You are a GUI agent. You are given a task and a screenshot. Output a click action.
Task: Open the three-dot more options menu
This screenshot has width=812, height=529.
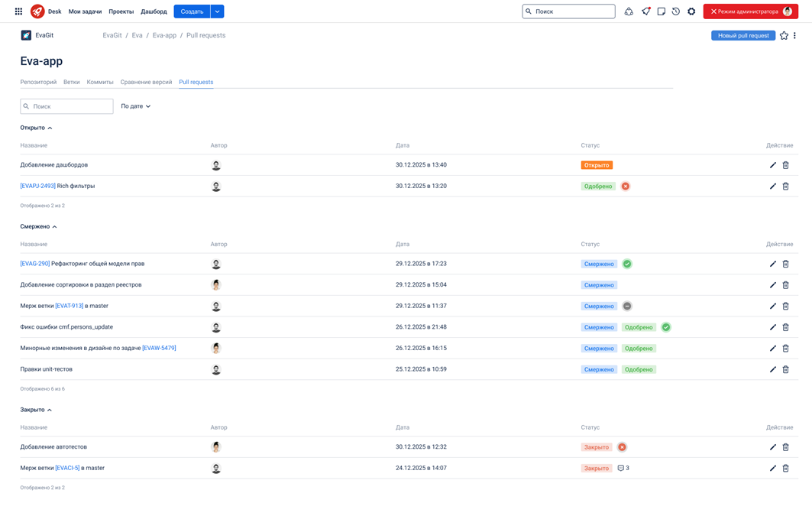pyautogui.click(x=794, y=35)
